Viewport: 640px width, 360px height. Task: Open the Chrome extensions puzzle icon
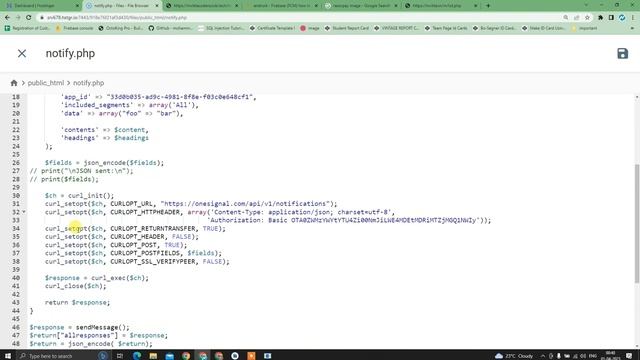click(600, 18)
